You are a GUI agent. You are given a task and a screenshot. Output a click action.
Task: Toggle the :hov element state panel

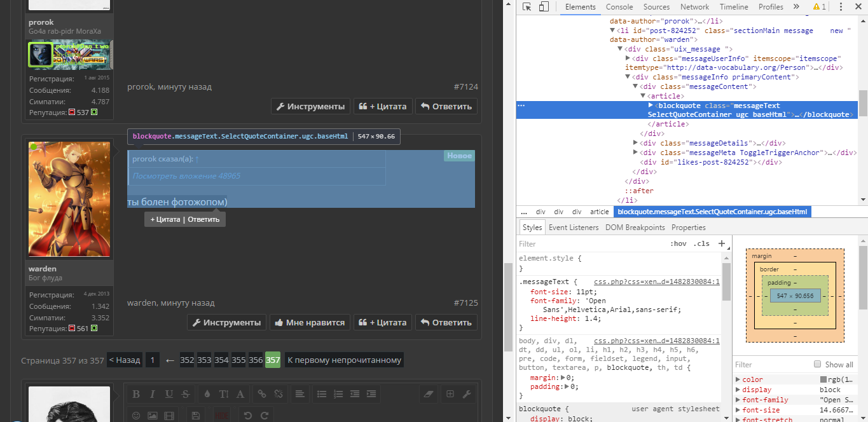[679, 243]
